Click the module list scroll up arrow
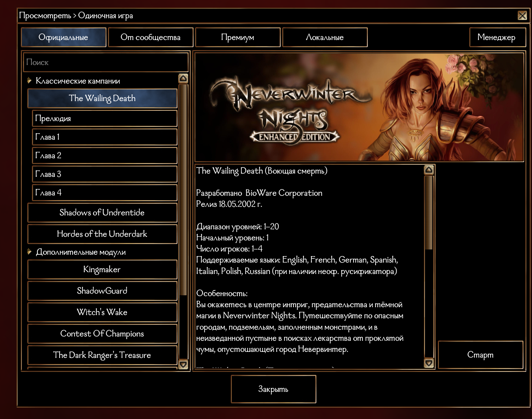The width and height of the screenshot is (532, 419). coord(183,78)
